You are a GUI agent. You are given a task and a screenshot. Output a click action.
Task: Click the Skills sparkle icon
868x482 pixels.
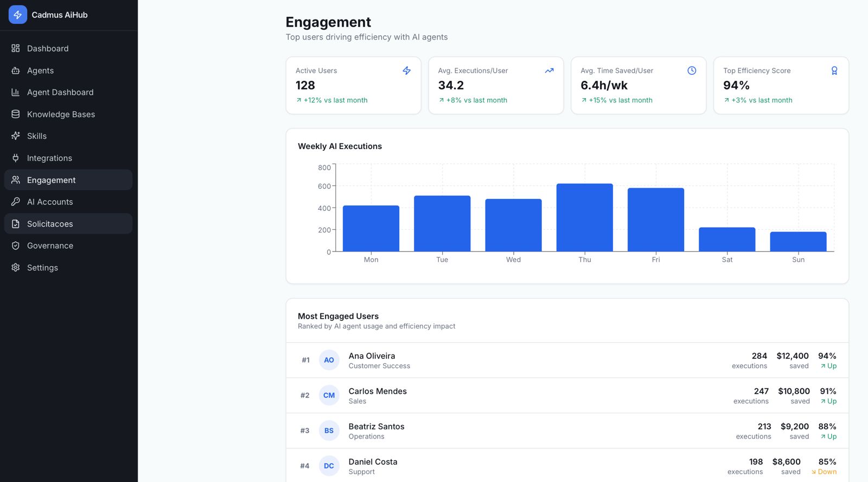[x=16, y=136]
